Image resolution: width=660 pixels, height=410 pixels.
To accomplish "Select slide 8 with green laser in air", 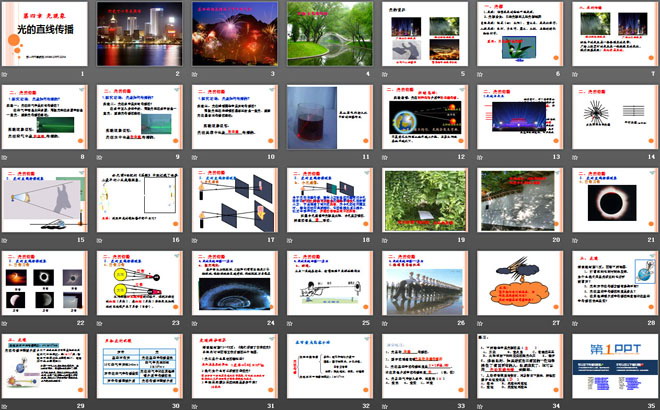I will 45,117.
